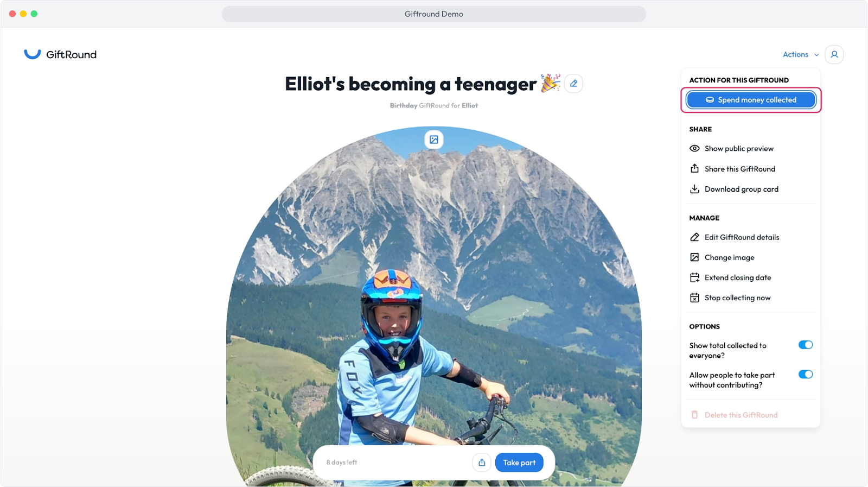Image resolution: width=868 pixels, height=487 pixels.
Task: Click the Take part button
Action: (x=519, y=463)
